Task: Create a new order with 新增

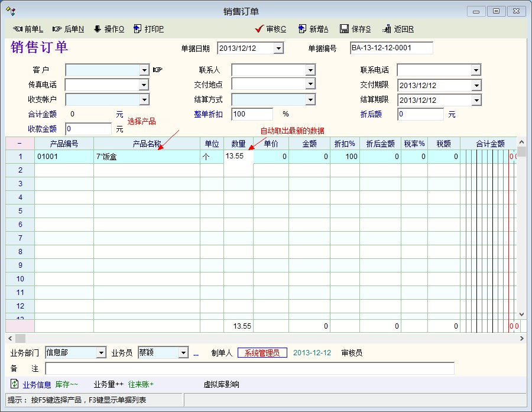Action: 313,29
